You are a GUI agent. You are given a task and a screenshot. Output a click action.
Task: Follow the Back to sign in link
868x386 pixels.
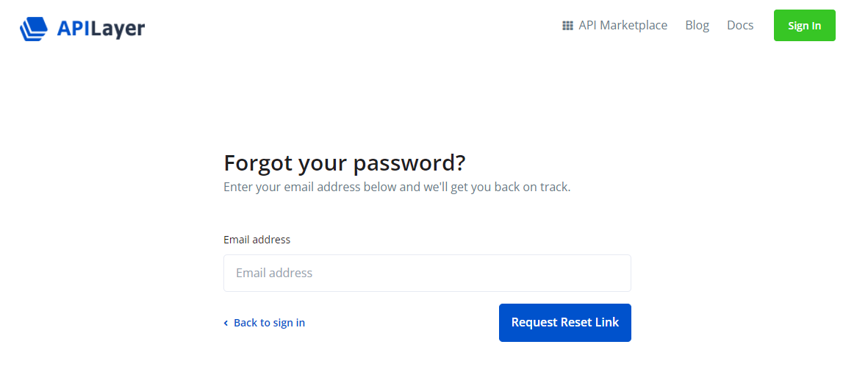pyautogui.click(x=265, y=323)
